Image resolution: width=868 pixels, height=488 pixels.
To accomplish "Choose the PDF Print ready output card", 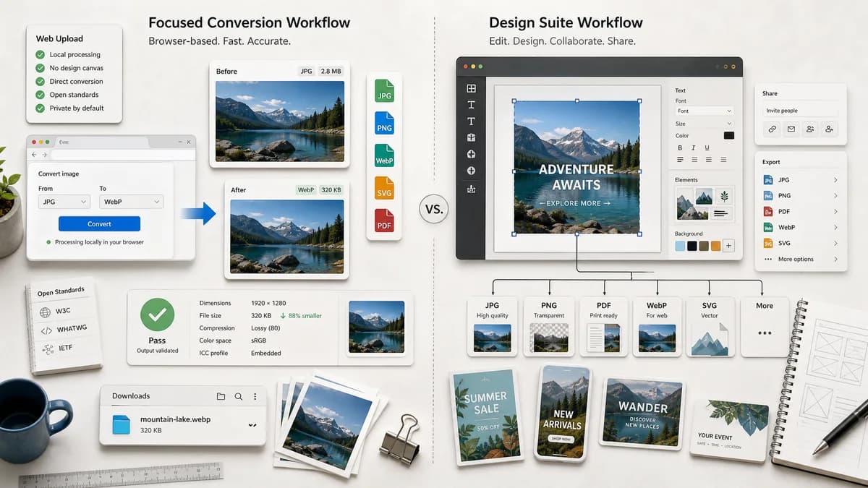I will (x=604, y=326).
